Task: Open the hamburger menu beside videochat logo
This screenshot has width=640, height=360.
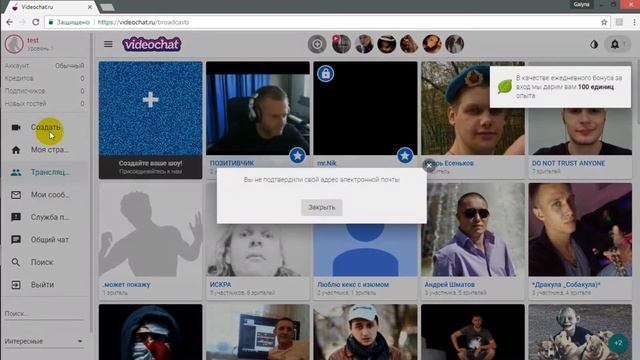Action: click(108, 44)
